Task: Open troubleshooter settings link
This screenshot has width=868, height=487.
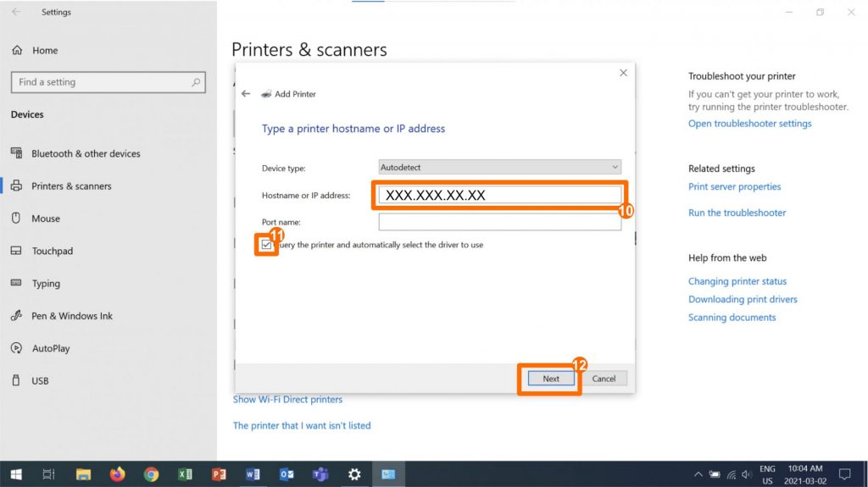Action: pyautogui.click(x=749, y=124)
